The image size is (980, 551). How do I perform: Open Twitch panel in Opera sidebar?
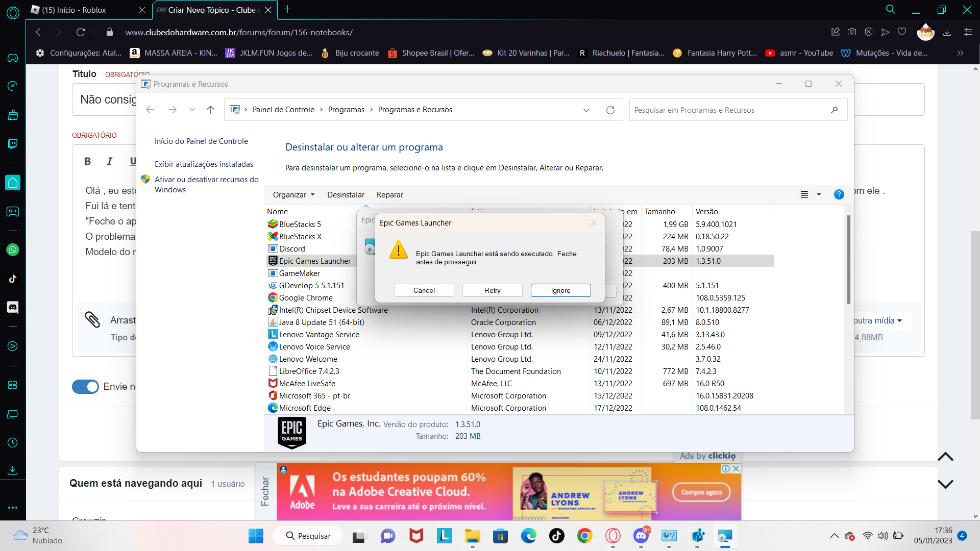(13, 144)
